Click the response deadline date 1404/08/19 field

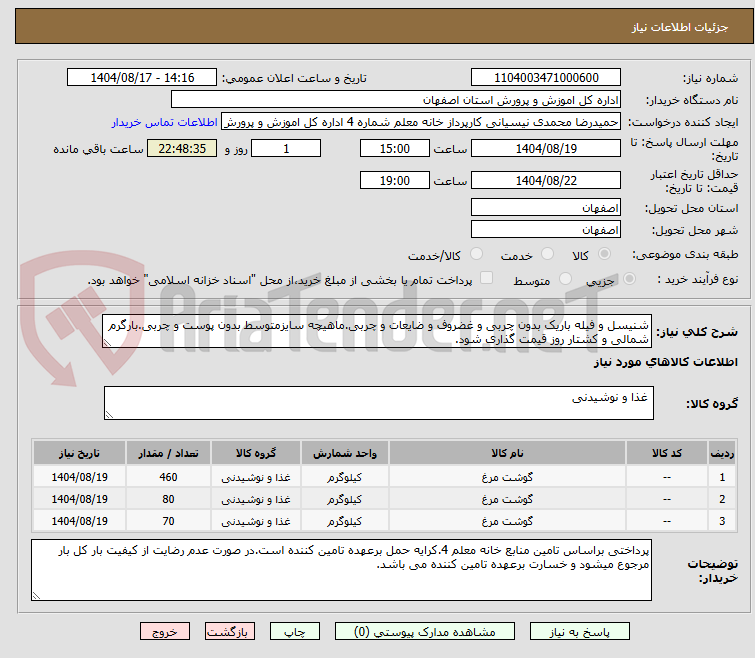[x=545, y=148]
